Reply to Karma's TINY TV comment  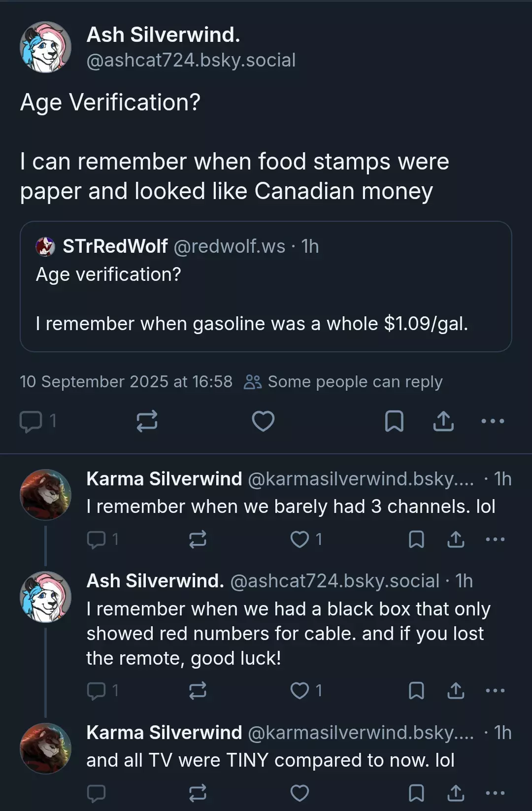tap(96, 793)
